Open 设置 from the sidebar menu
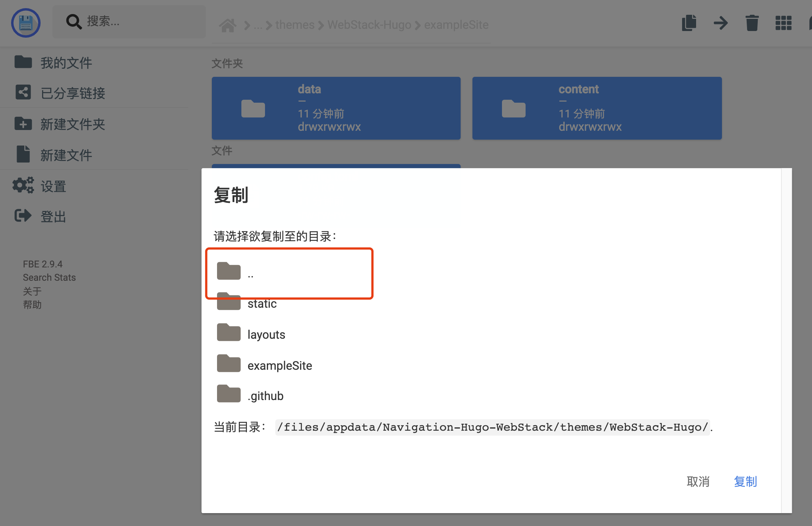 pyautogui.click(x=54, y=186)
